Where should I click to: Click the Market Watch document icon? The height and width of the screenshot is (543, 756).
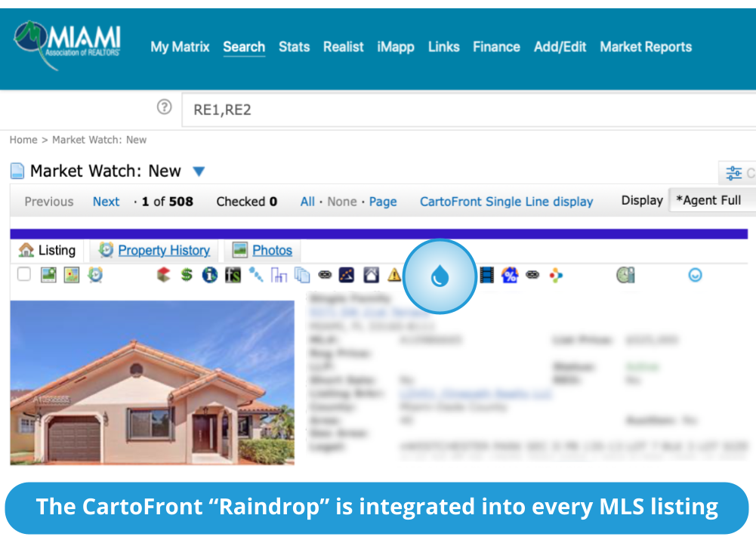[x=17, y=171]
